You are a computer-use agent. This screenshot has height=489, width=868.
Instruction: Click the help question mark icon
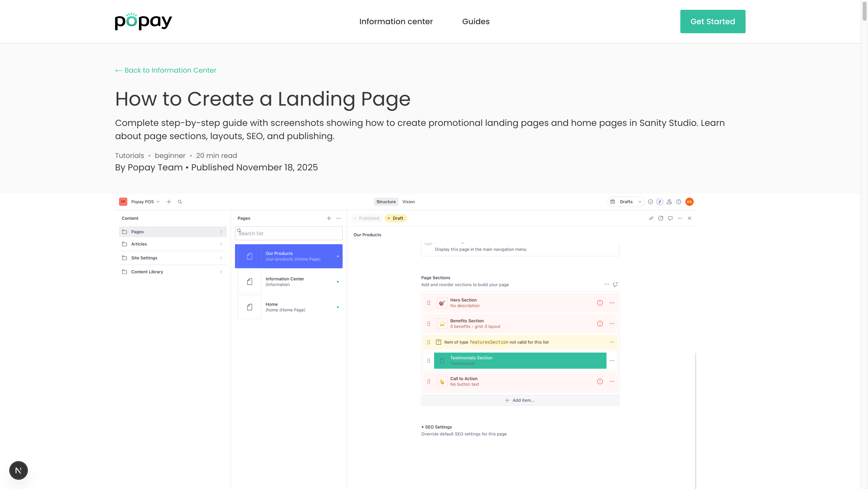(x=679, y=202)
